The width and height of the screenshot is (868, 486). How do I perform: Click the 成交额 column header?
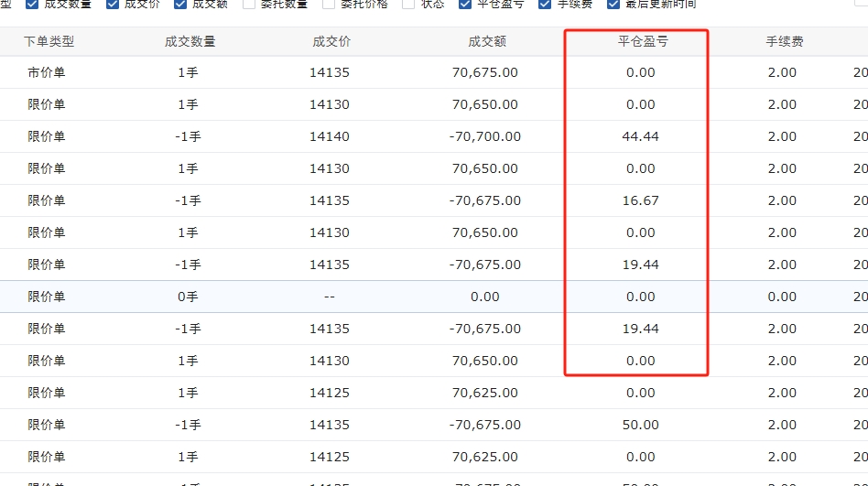(x=487, y=41)
